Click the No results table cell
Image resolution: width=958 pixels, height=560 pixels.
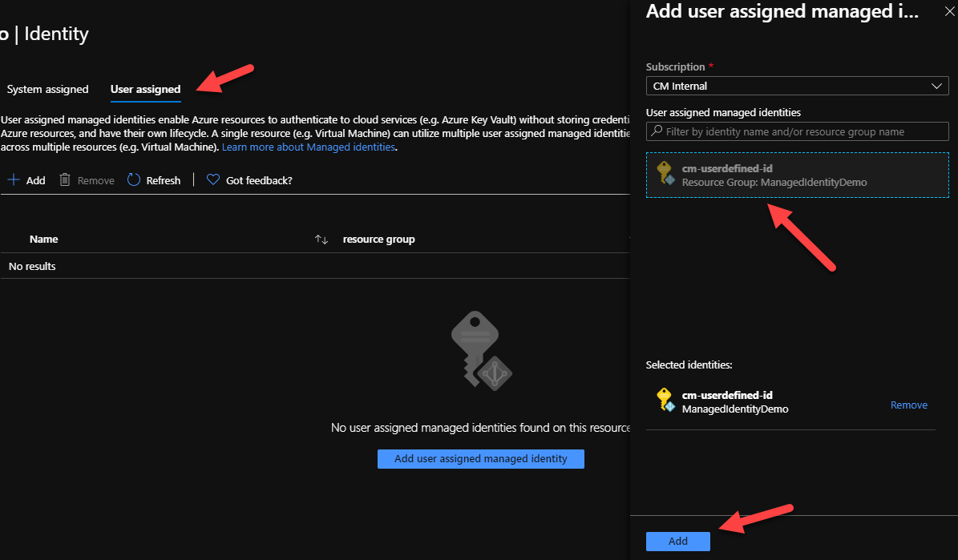(x=32, y=266)
